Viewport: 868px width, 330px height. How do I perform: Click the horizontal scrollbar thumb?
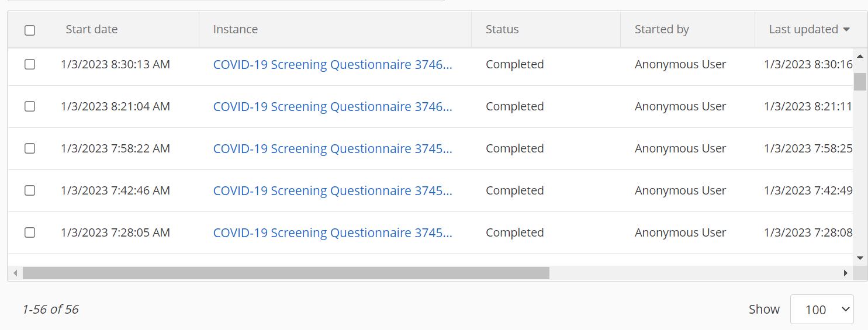pyautogui.click(x=286, y=273)
